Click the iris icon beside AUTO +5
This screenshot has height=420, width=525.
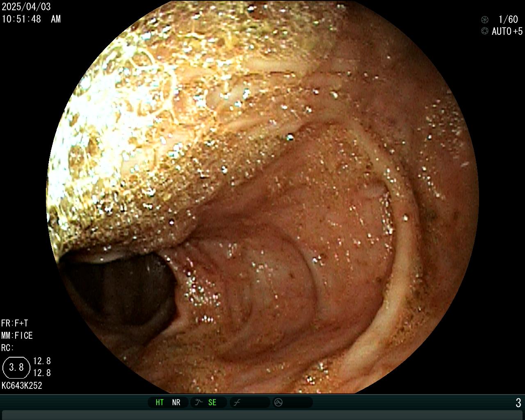[x=485, y=31]
